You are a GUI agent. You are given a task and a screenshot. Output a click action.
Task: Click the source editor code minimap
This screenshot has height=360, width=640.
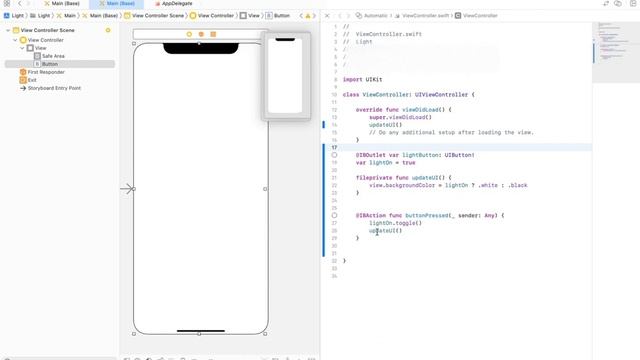616,52
